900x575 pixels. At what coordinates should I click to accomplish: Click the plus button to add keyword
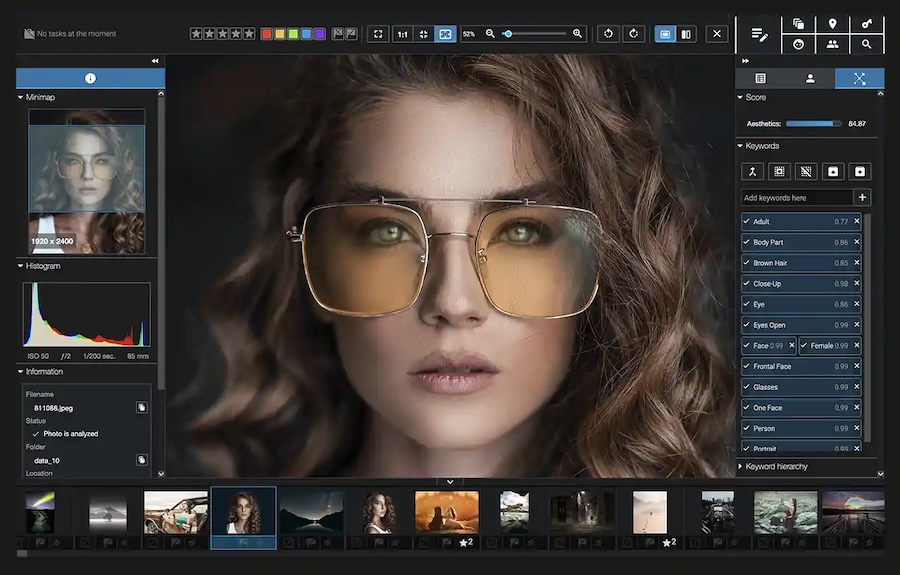(x=862, y=198)
